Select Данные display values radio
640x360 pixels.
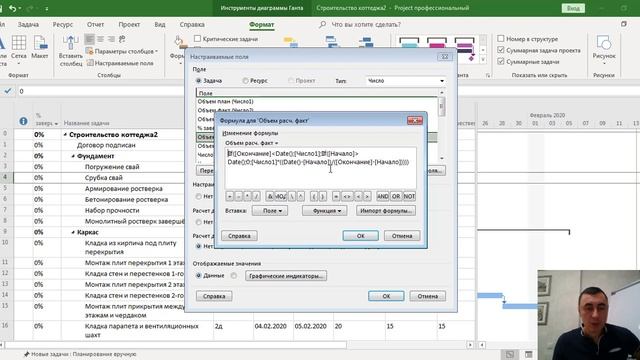tap(199, 276)
